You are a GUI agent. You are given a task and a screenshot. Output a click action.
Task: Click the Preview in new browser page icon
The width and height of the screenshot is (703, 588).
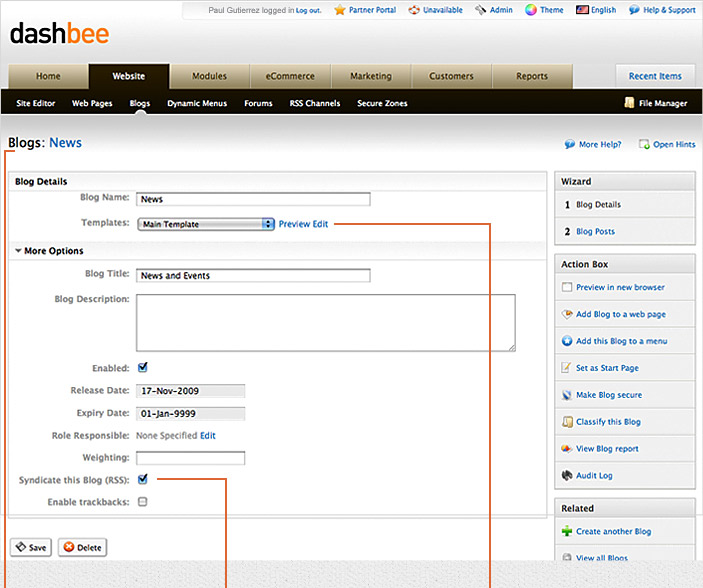[x=567, y=287]
